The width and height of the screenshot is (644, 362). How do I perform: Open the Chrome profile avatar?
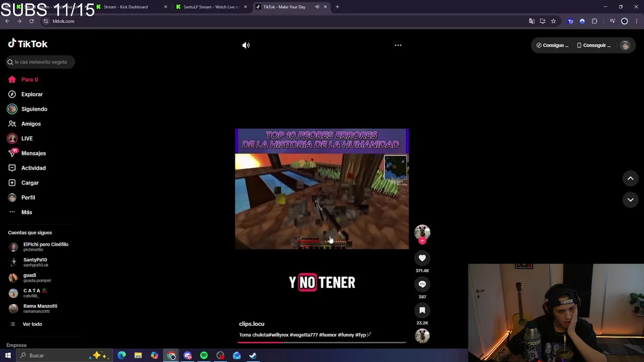624,21
